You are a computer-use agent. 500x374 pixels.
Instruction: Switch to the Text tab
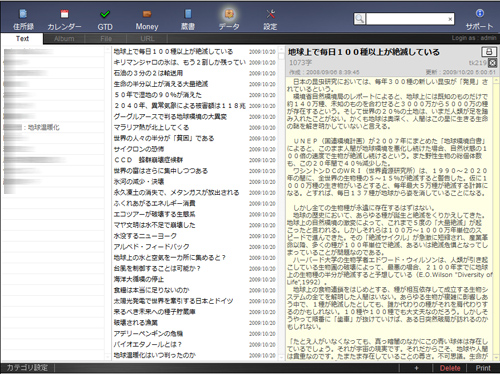tap(22, 39)
